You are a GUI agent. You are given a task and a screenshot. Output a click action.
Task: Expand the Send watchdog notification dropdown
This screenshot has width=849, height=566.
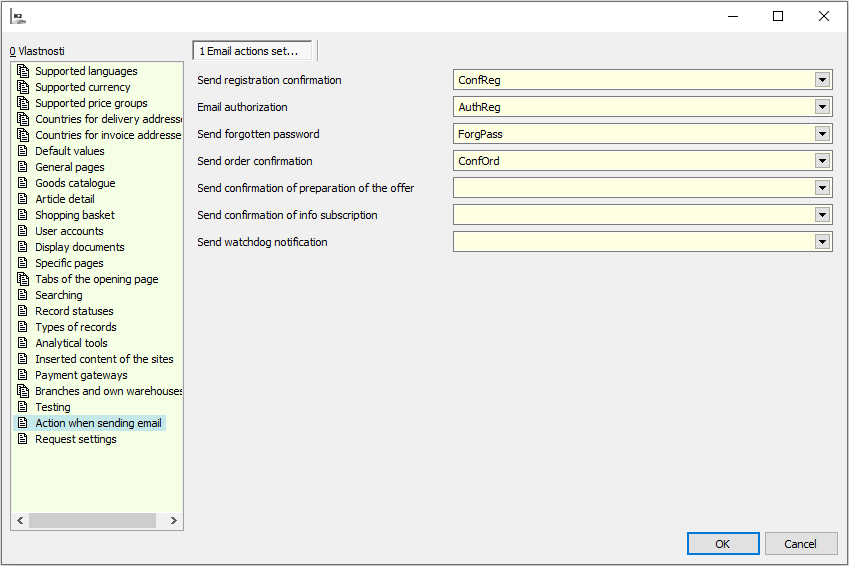coord(822,242)
